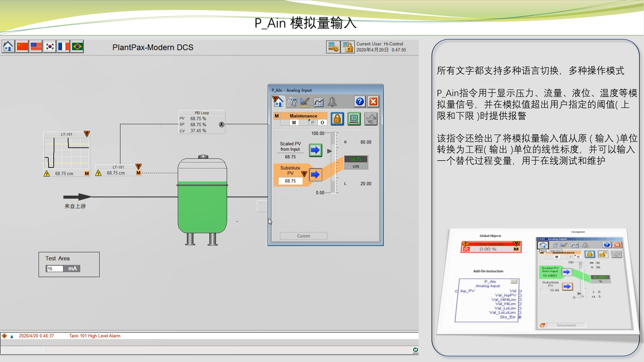Screen dimensions: 644x362
Task: Switch language with the Brazil flag
Action: pos(77,47)
